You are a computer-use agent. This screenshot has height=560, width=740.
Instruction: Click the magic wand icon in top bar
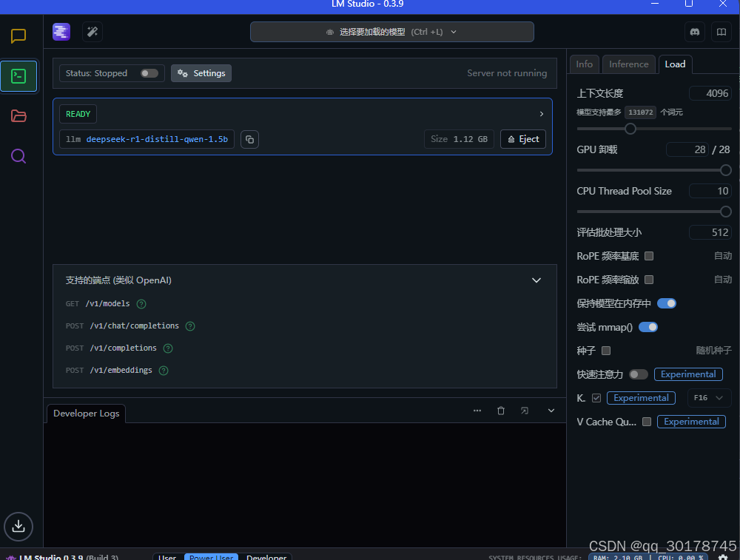tap(92, 32)
